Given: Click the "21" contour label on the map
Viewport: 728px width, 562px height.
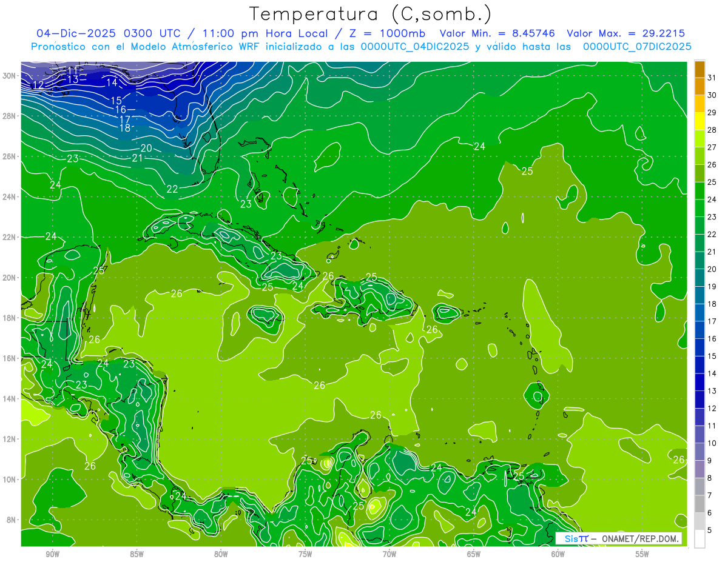Looking at the screenshot, I should [138, 158].
